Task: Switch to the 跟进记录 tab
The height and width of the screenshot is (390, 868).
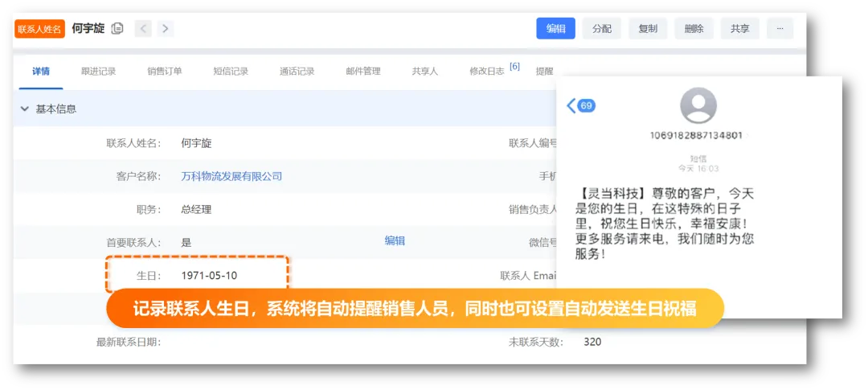Action: [x=98, y=71]
